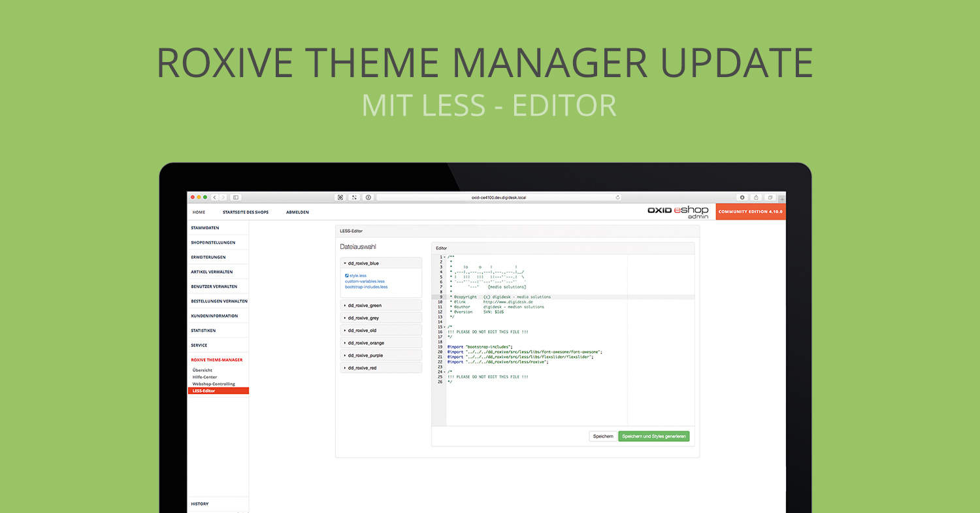This screenshot has height=513, width=980.
Task: Click the @import flexslider line 21
Action: click(x=520, y=357)
